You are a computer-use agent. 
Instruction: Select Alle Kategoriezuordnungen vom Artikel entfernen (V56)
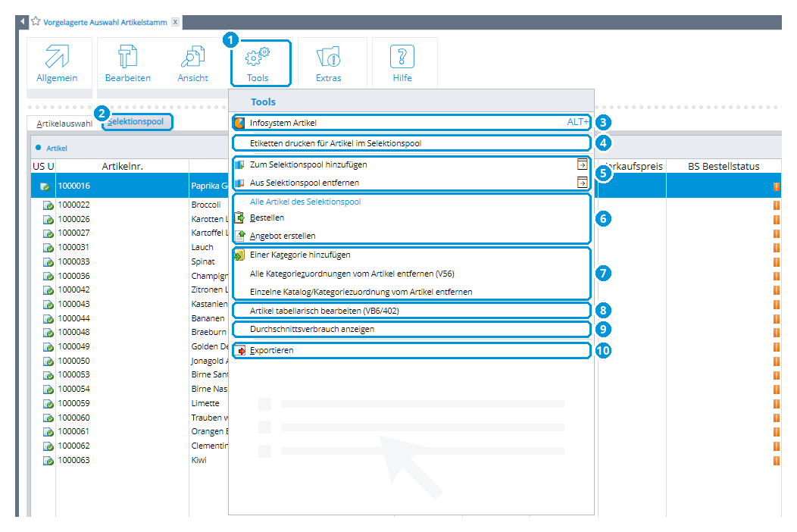pyautogui.click(x=411, y=274)
